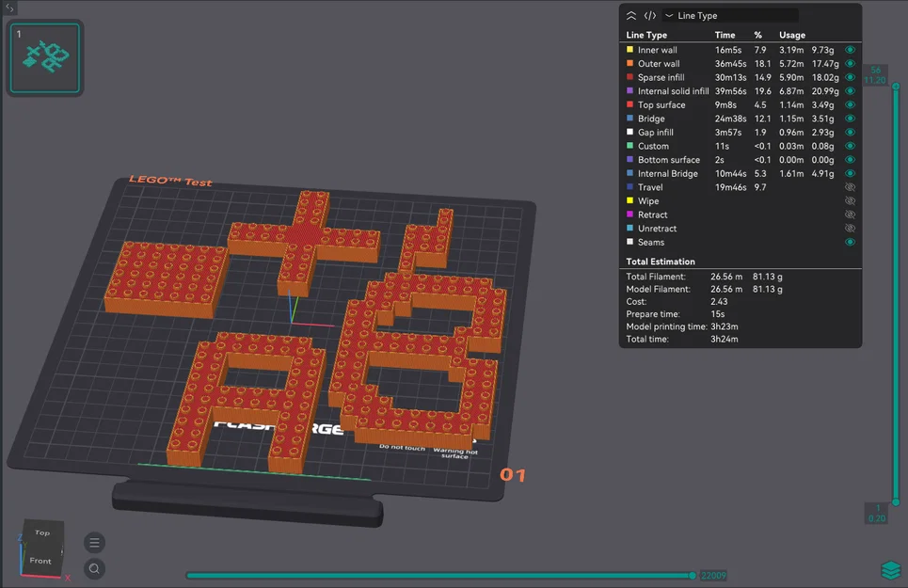
Task: Show Wipe moves in preview
Action: (850, 200)
